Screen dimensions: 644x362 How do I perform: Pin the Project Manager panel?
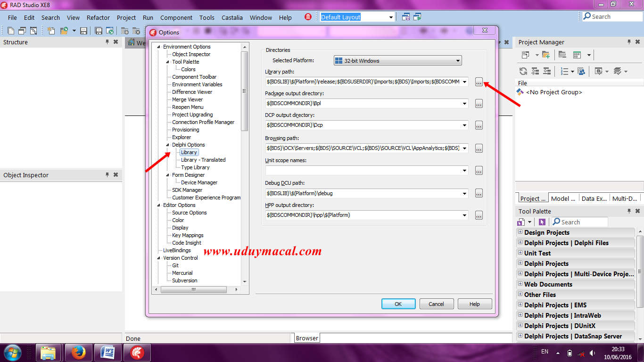629,42
